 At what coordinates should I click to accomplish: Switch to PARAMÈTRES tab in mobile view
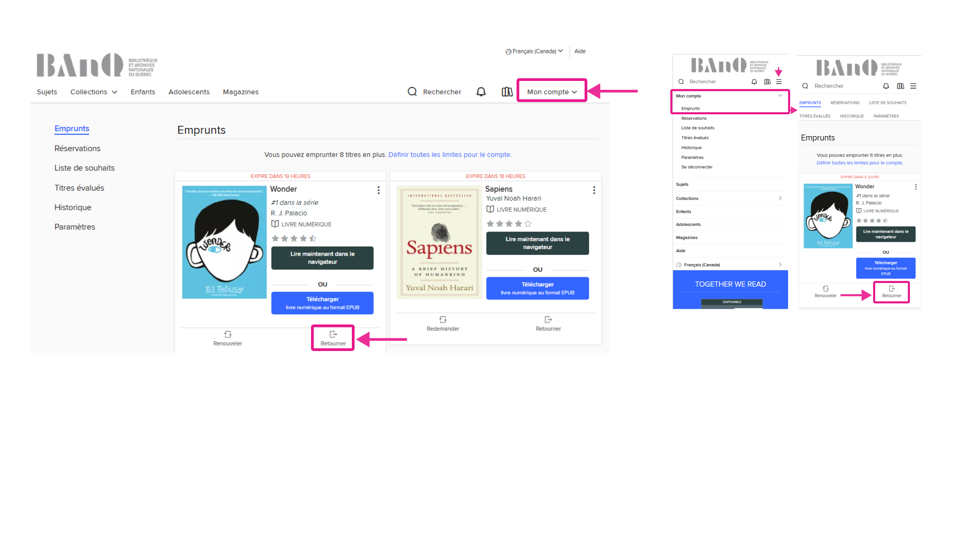click(886, 116)
